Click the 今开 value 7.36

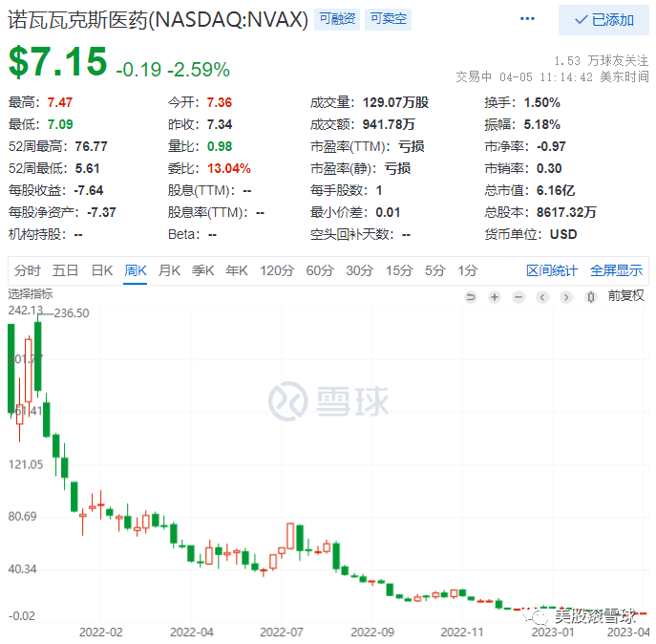tap(220, 102)
